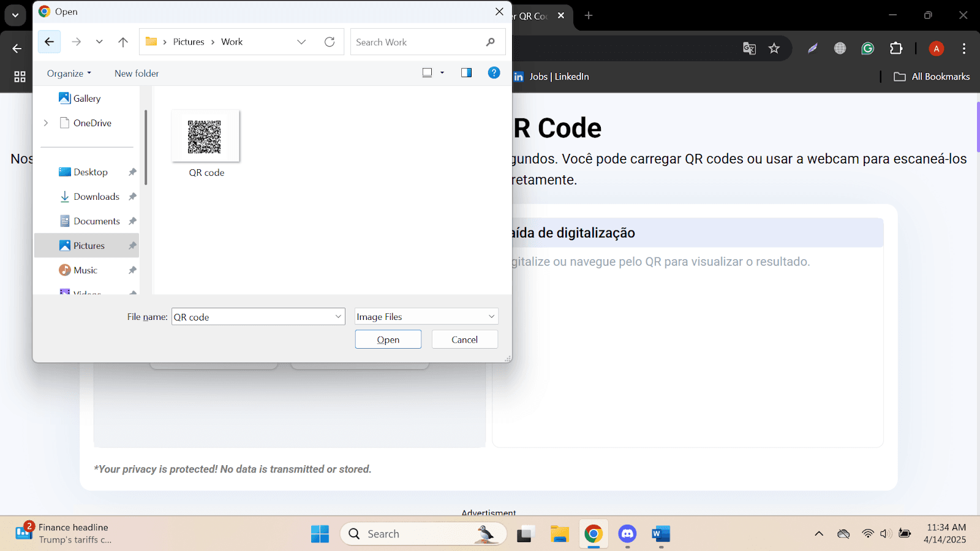Open Chrome tab search dropdown
The width and height of the screenshot is (980, 551).
pyautogui.click(x=15, y=15)
